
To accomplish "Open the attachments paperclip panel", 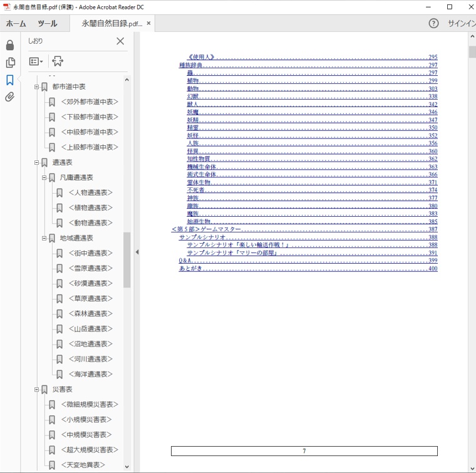I will [10, 97].
